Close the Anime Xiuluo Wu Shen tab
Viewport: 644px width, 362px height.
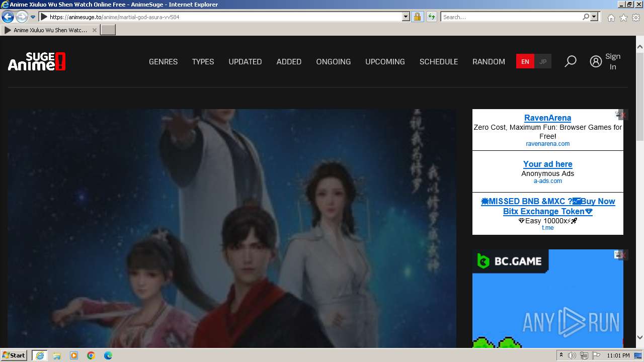pyautogui.click(x=94, y=30)
